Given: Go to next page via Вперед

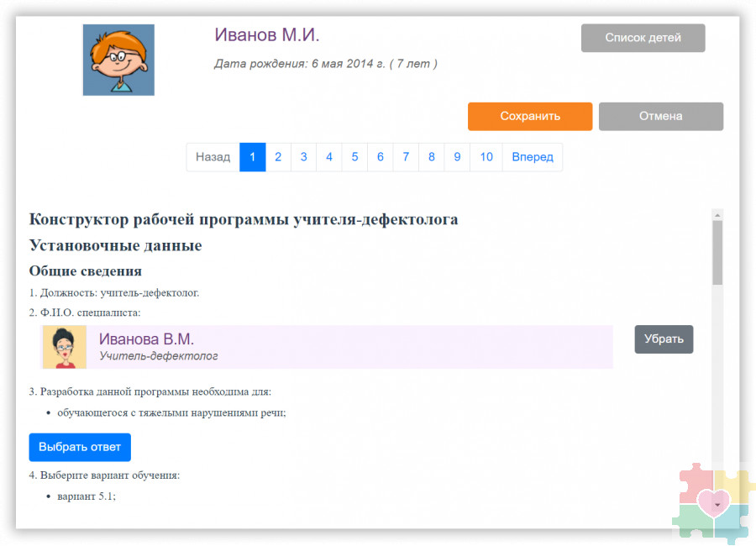Looking at the screenshot, I should coord(533,157).
